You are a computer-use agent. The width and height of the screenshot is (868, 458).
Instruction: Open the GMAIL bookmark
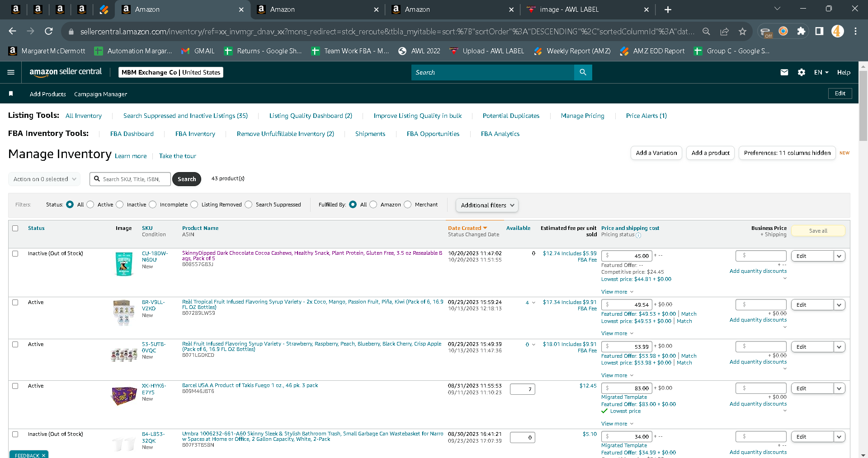coord(198,51)
